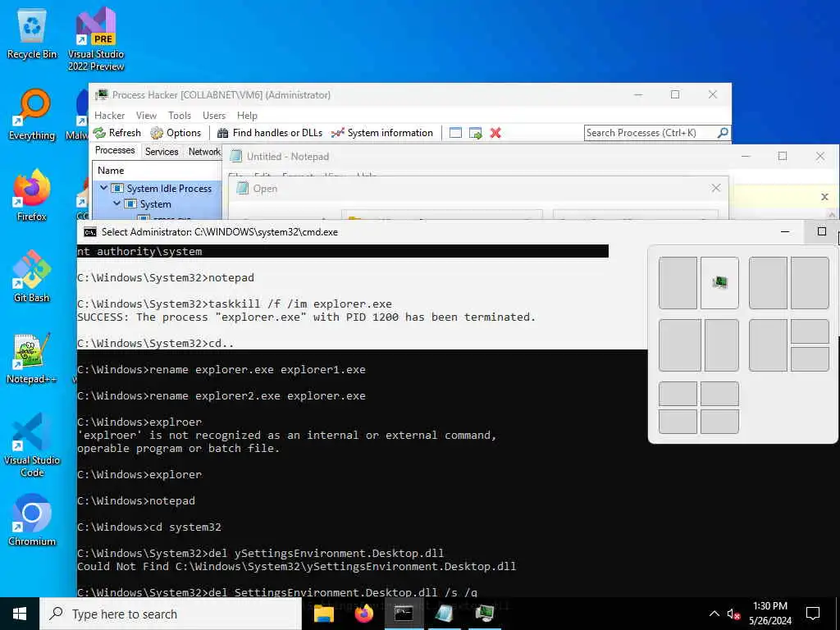Image resolution: width=840 pixels, height=630 pixels.
Task: Open the Everything search desktop shortcut
Action: click(x=32, y=115)
